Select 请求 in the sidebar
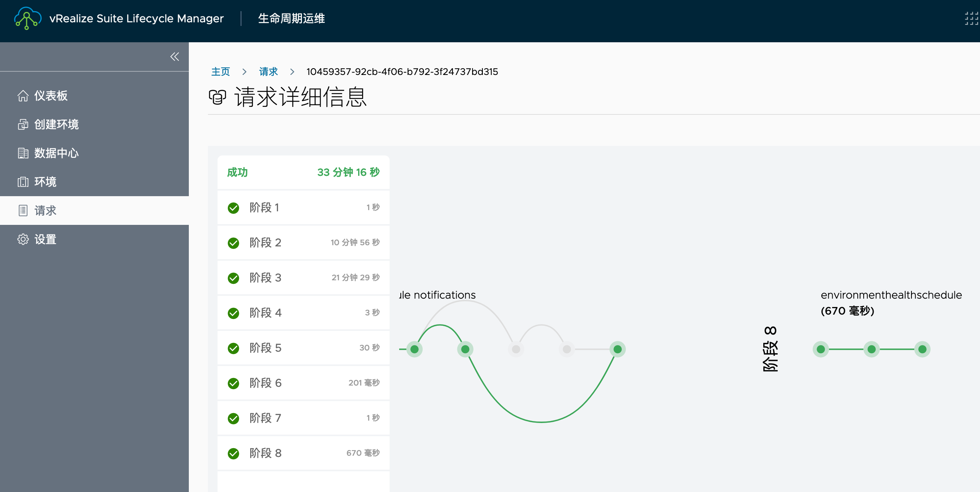The width and height of the screenshot is (980, 492). click(x=94, y=211)
